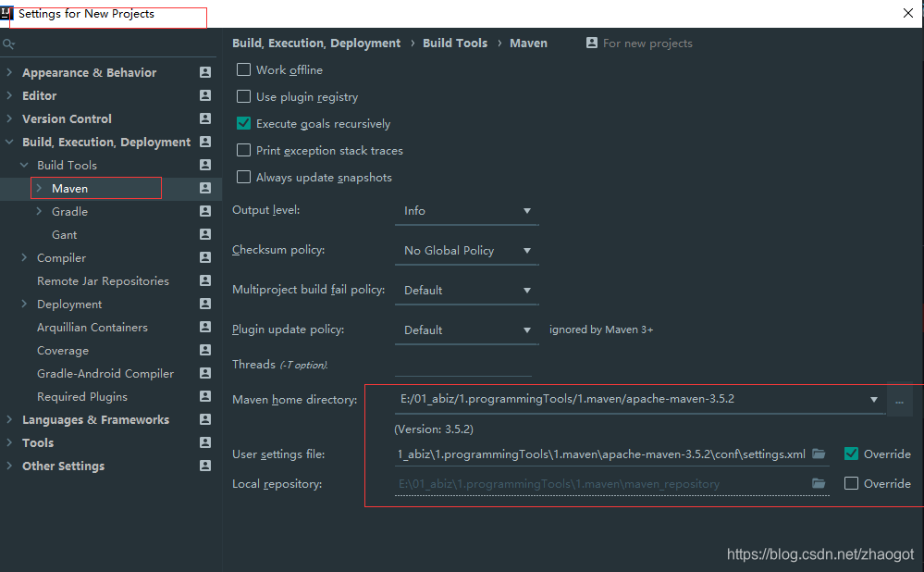Image resolution: width=924 pixels, height=572 pixels.
Task: Click the profile icon beside Tools
Action: [x=205, y=442]
